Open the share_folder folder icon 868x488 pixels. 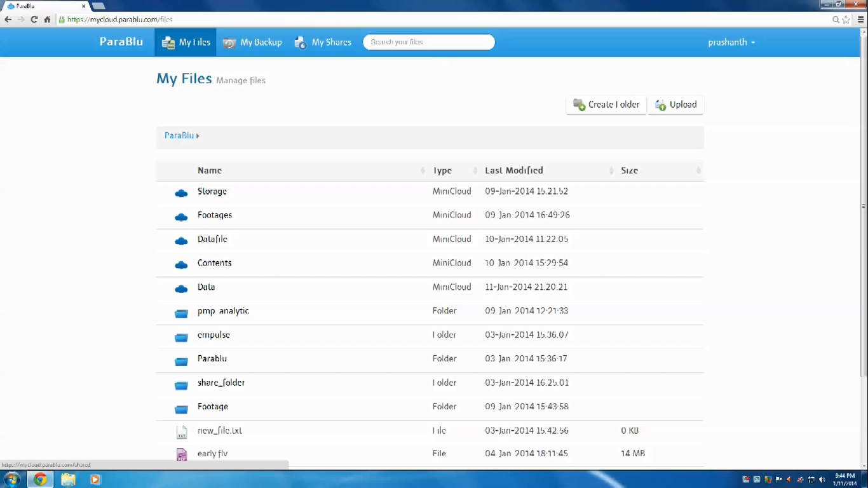coord(181,385)
